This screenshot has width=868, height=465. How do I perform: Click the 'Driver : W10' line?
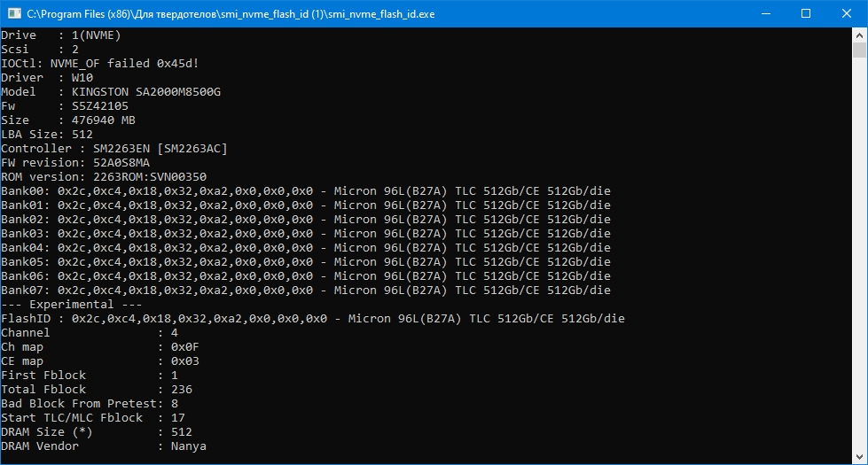(47, 78)
